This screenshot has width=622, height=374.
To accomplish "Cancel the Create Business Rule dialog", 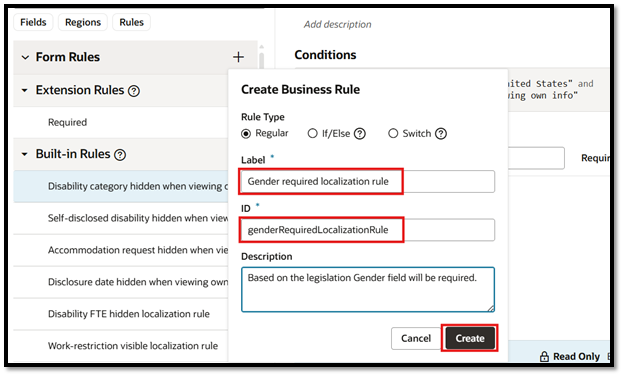I will tap(416, 338).
